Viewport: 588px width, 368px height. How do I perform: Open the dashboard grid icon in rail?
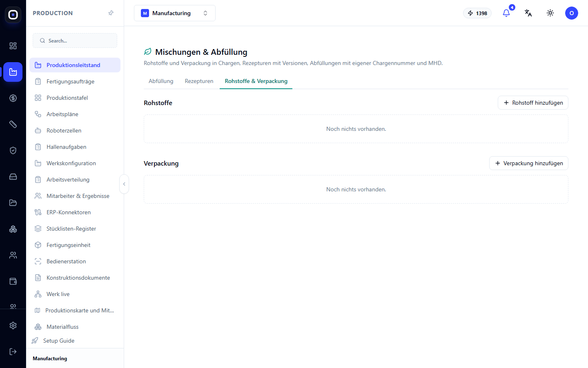tap(13, 46)
